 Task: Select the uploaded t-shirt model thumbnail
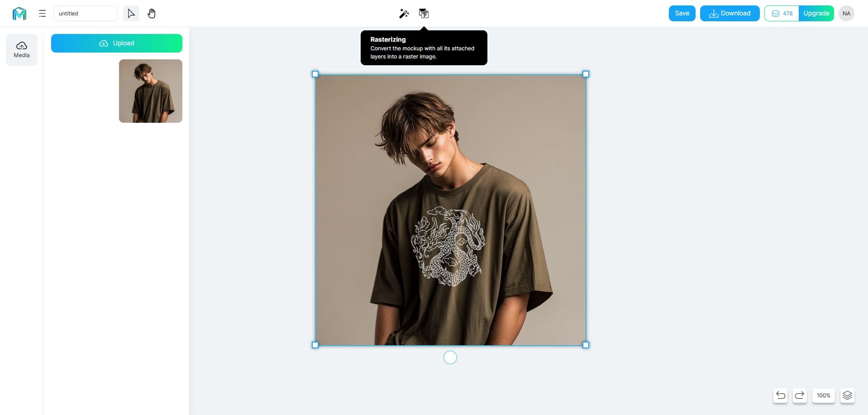(151, 91)
